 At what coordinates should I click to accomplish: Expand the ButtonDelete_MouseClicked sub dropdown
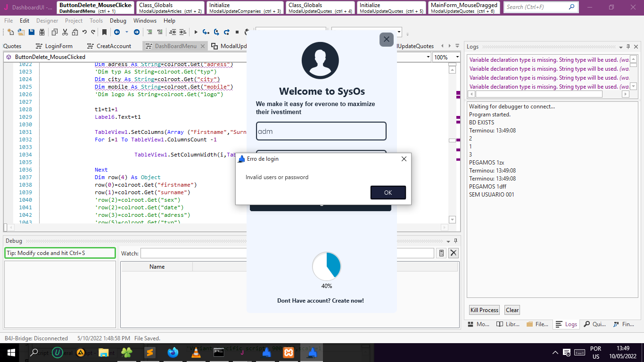pyautogui.click(x=428, y=57)
